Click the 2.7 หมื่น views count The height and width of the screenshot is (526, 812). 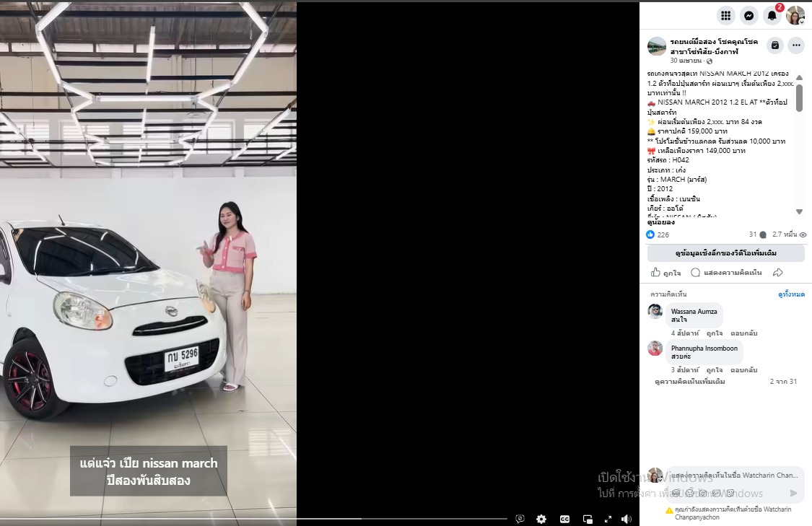pyautogui.click(x=789, y=234)
